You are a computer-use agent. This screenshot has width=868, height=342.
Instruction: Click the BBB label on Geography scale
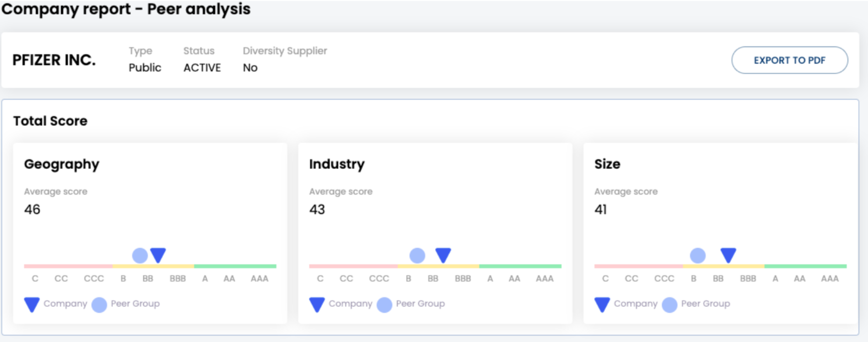[178, 278]
